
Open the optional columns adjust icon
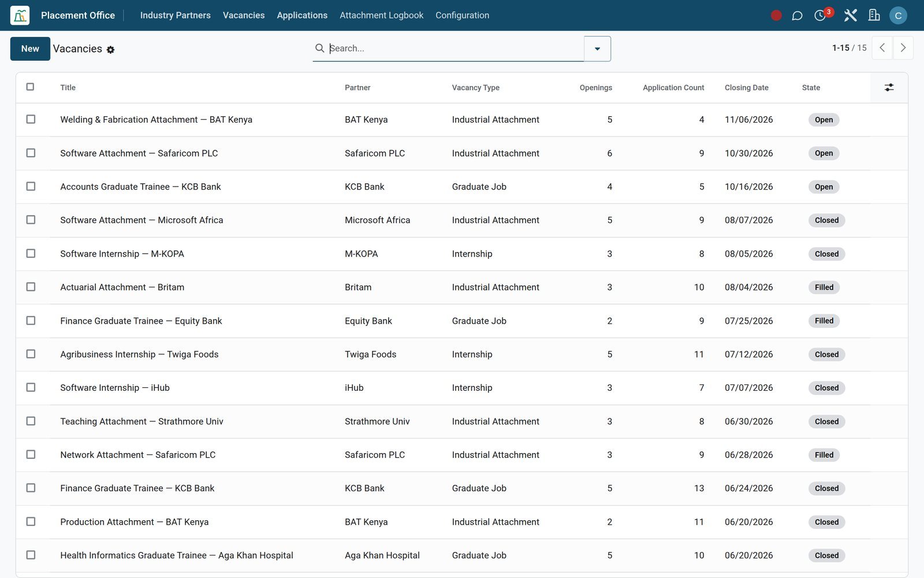889,87
